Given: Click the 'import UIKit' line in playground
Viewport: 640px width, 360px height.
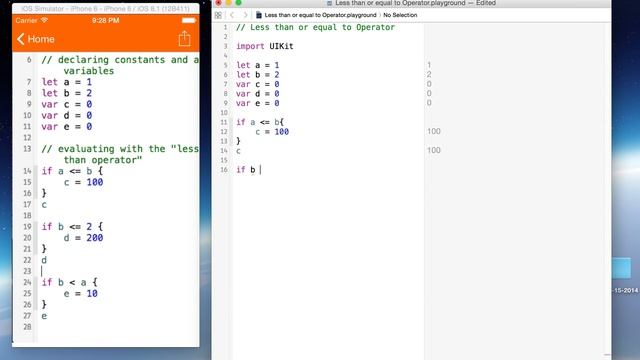Looking at the screenshot, I should pos(264,46).
